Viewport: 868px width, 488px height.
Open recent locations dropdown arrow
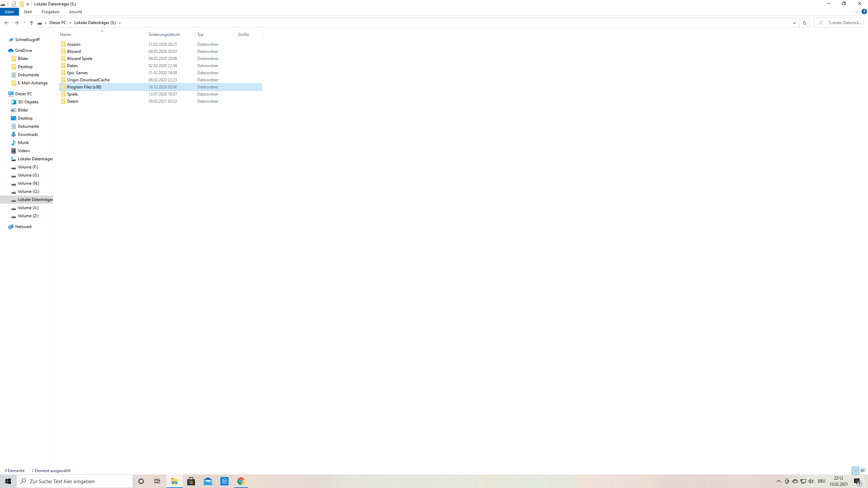pos(24,23)
